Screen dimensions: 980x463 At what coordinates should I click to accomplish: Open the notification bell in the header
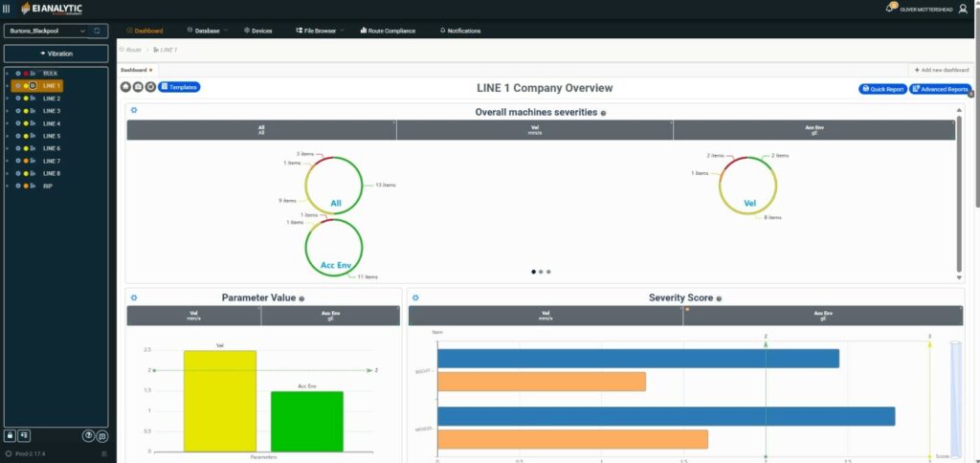(x=889, y=9)
